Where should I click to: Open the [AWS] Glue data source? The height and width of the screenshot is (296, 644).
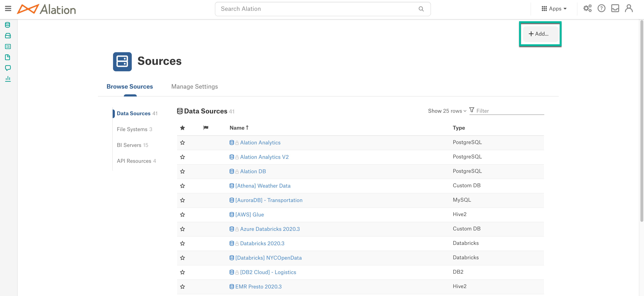click(249, 214)
